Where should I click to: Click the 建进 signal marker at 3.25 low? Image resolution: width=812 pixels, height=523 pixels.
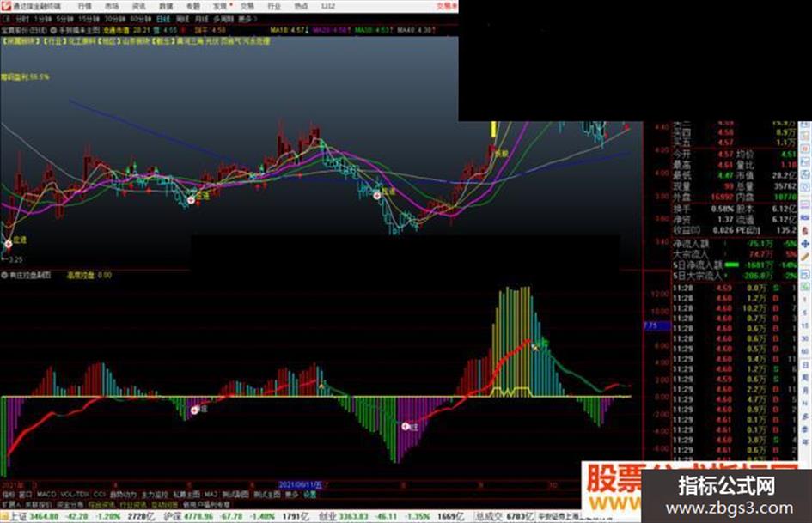[x=9, y=244]
